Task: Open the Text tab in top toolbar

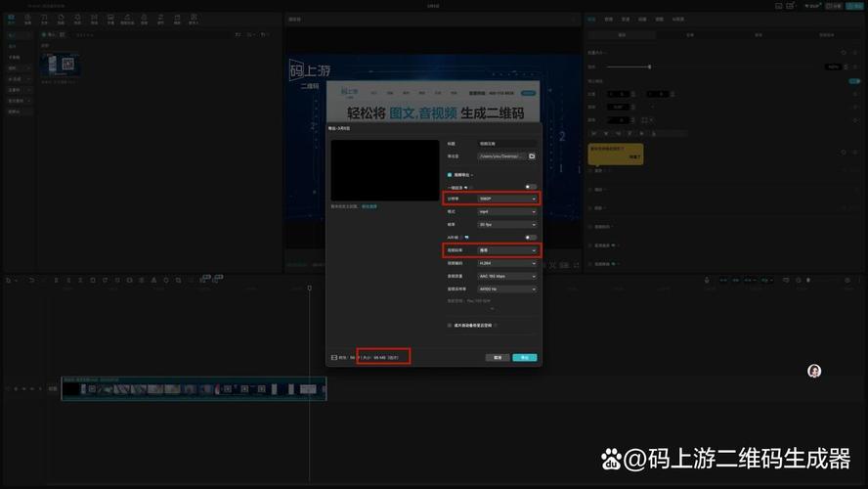Action: point(44,20)
